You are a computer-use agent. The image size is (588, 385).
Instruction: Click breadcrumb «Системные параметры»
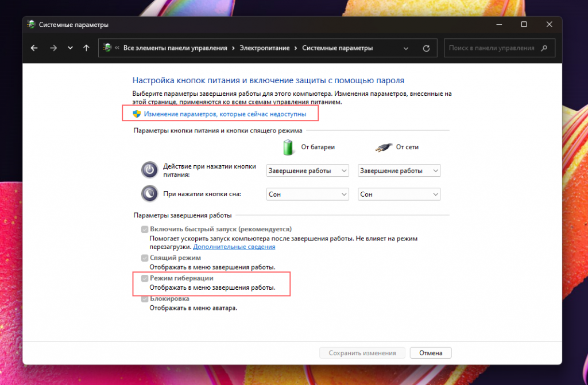click(337, 48)
